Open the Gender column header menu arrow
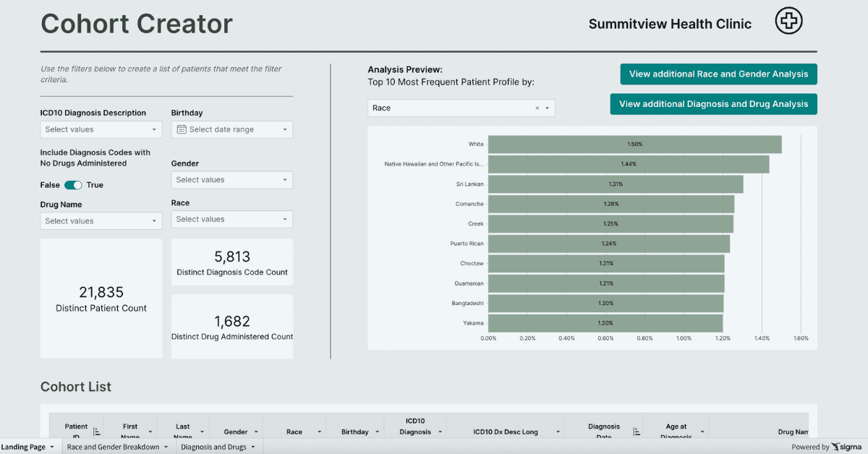Image resolution: width=868 pixels, height=454 pixels. coord(255,432)
